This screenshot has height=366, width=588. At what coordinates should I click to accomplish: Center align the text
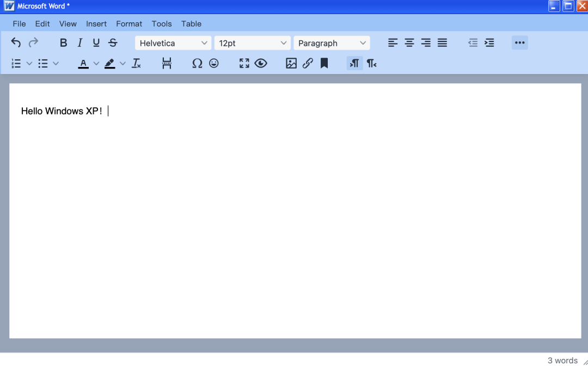tap(409, 42)
